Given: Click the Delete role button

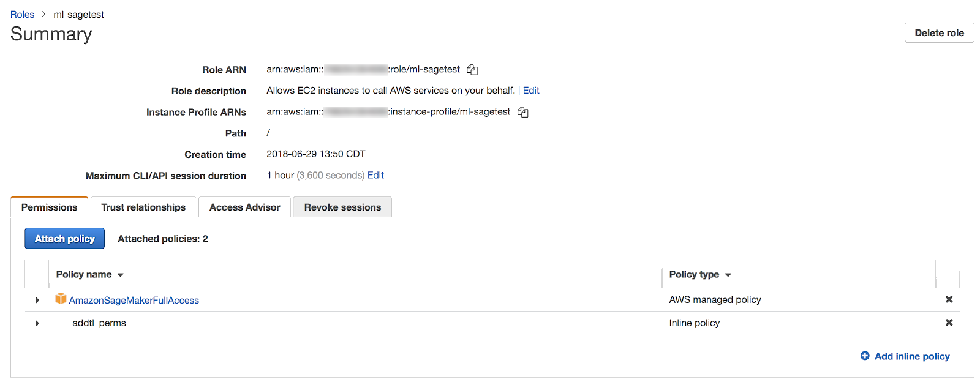Looking at the screenshot, I should pos(939,33).
